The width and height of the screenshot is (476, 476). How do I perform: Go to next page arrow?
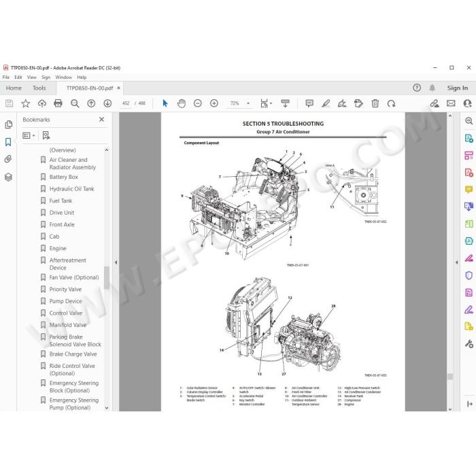(107, 103)
